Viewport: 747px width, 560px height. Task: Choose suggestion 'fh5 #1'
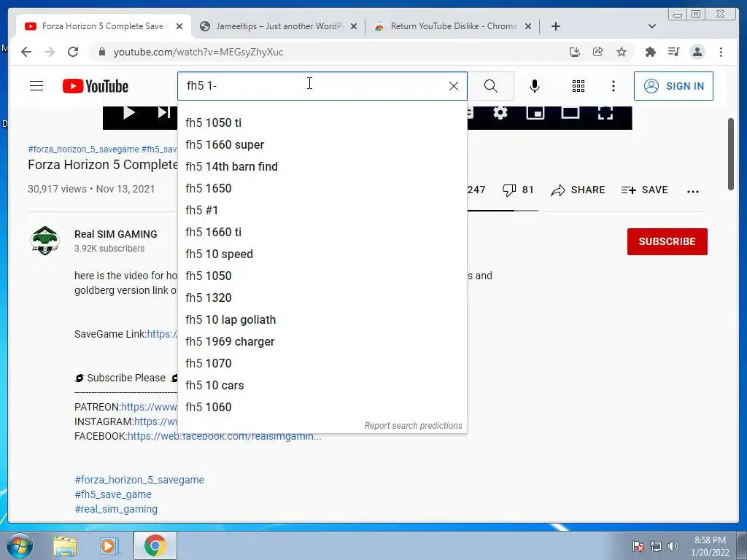pyautogui.click(x=322, y=211)
